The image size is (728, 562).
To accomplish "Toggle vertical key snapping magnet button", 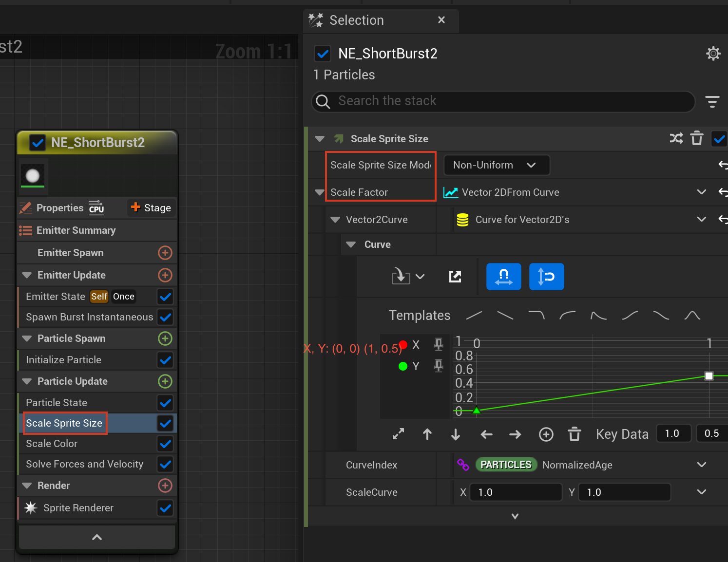I will (547, 277).
